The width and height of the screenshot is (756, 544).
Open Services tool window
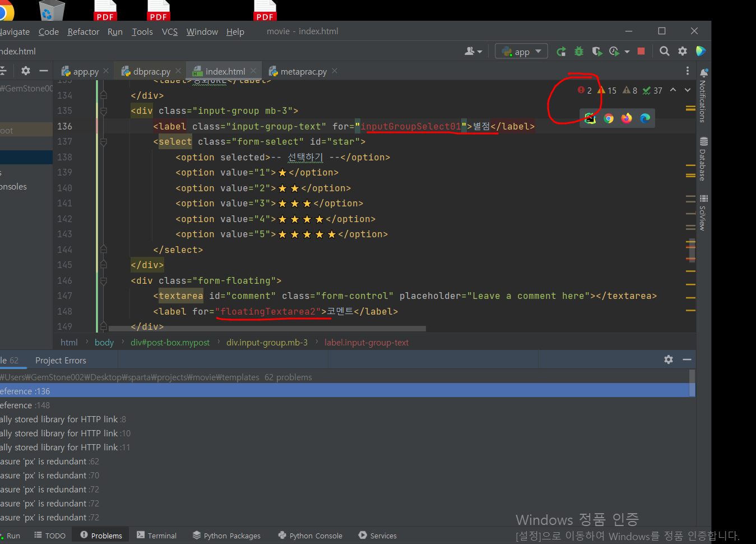point(378,536)
